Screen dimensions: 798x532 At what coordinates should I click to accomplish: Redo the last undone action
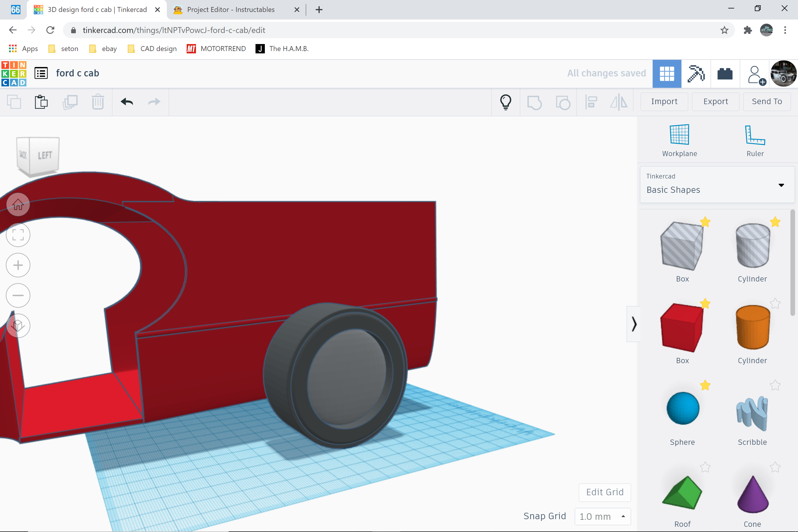pos(154,101)
